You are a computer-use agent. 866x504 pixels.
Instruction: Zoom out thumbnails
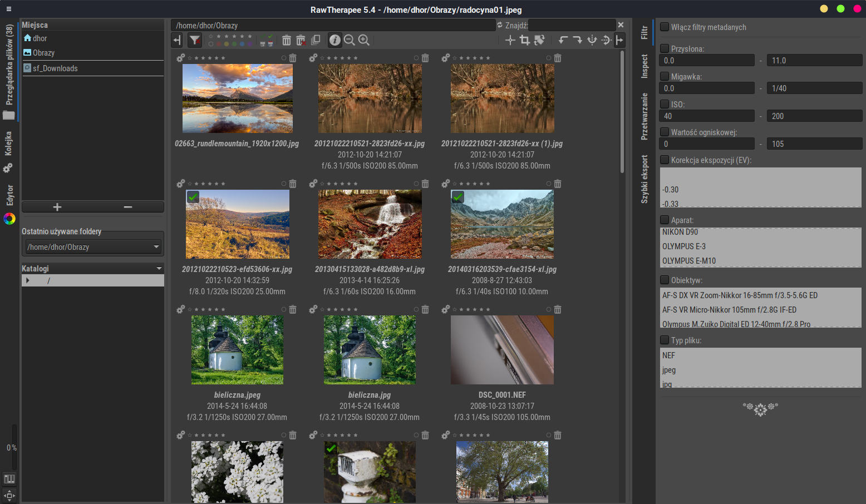(x=349, y=40)
